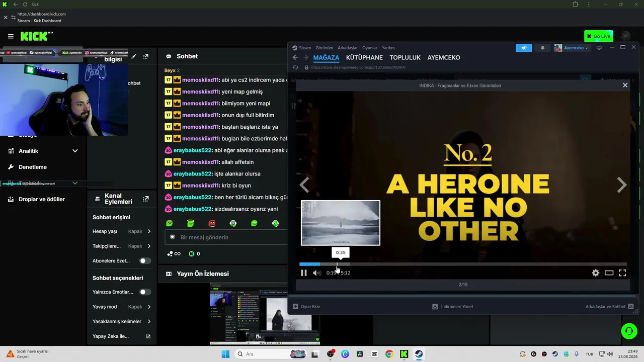Open the video player settings gear
644x362 pixels.
[596, 273]
